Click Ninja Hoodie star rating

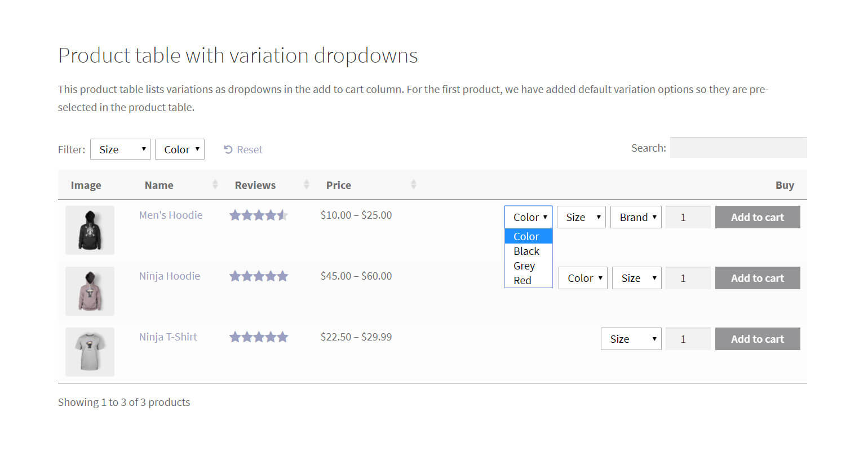[x=258, y=276]
